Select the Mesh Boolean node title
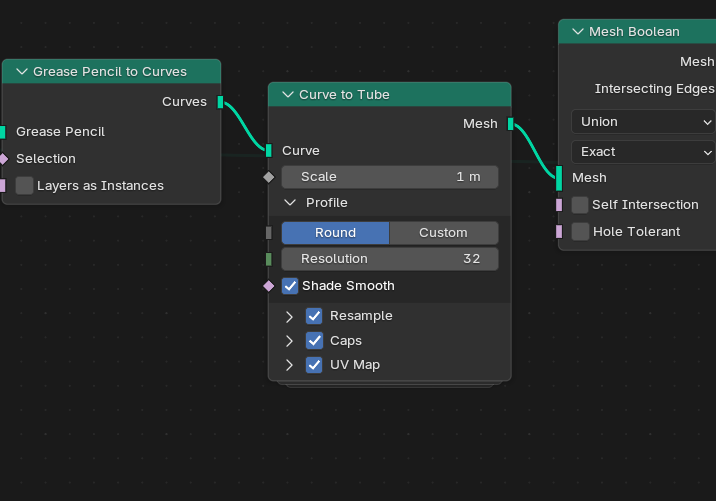716x501 pixels. tap(634, 32)
